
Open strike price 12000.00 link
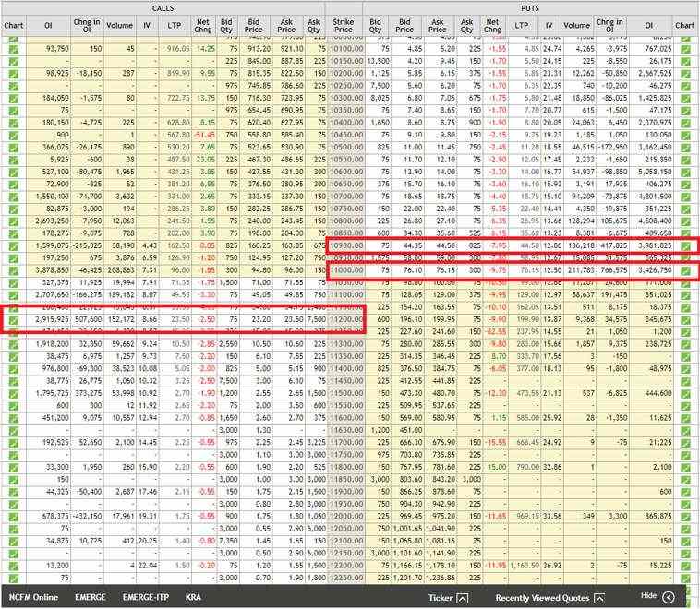(x=346, y=516)
